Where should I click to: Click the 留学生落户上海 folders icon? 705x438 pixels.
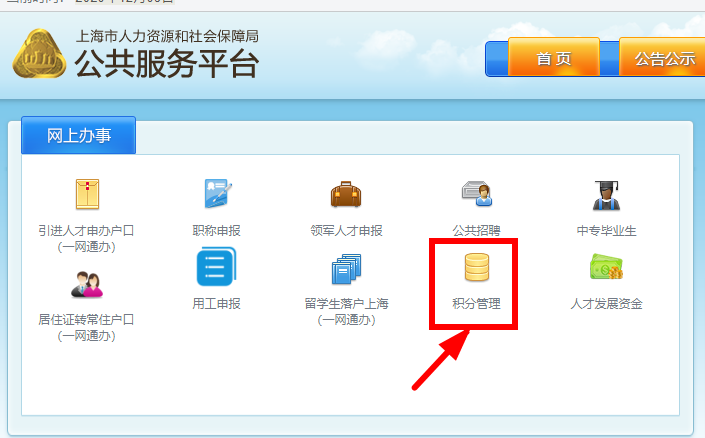pos(346,269)
